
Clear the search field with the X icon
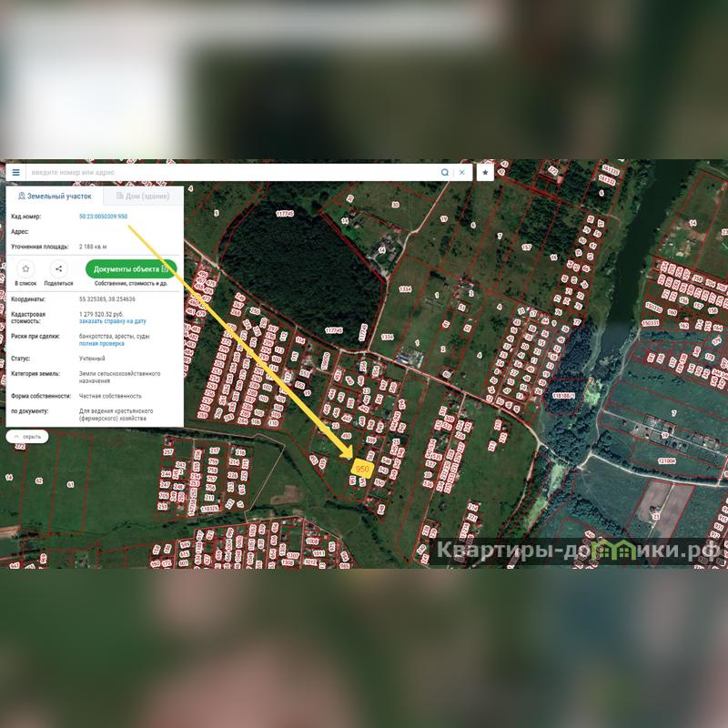[461, 172]
